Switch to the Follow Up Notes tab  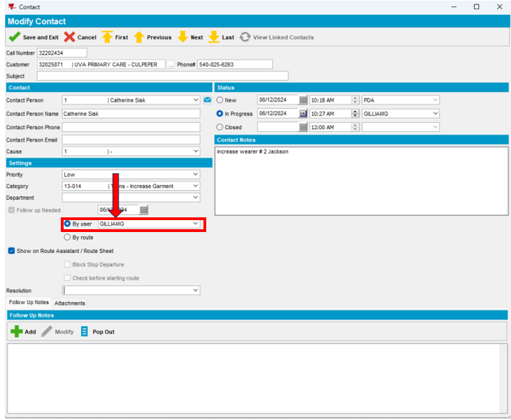[x=29, y=303]
